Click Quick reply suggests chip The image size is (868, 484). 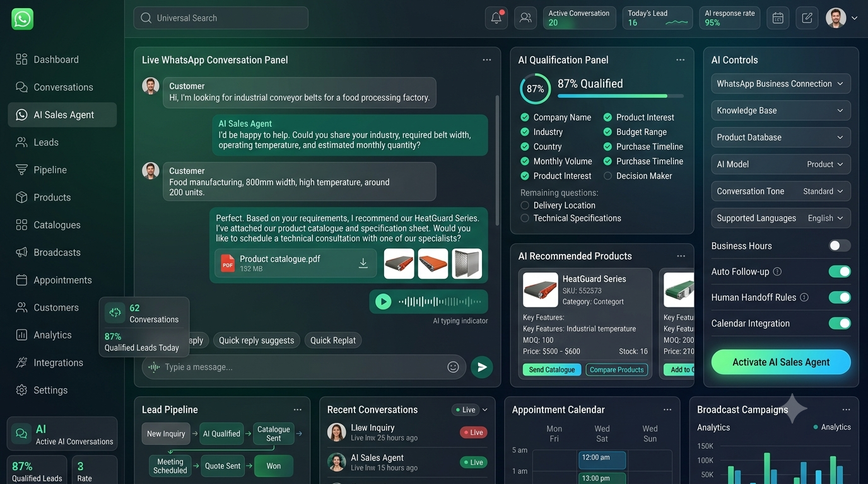(x=256, y=340)
